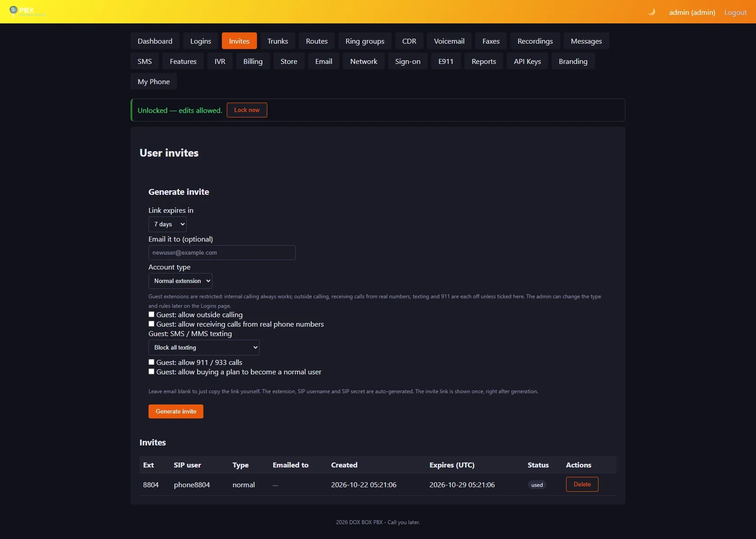Toggle dark mode moon icon
The height and width of the screenshot is (539, 756).
(x=651, y=12)
